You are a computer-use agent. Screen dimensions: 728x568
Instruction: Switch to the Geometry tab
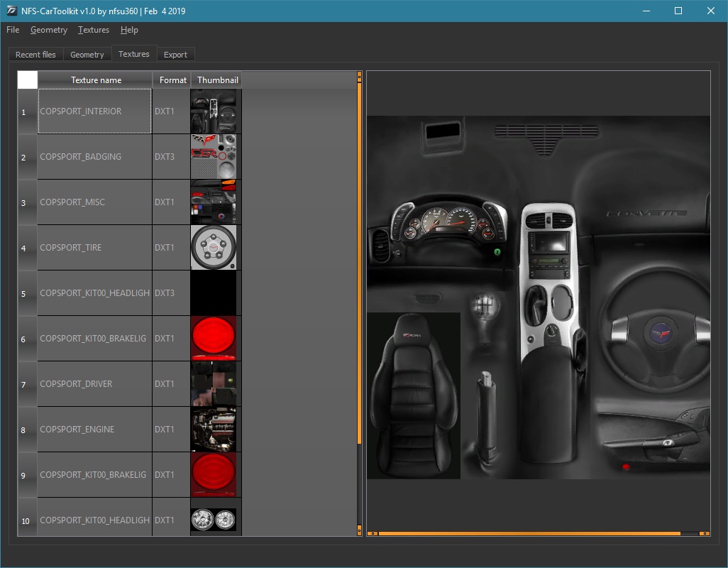(x=87, y=54)
